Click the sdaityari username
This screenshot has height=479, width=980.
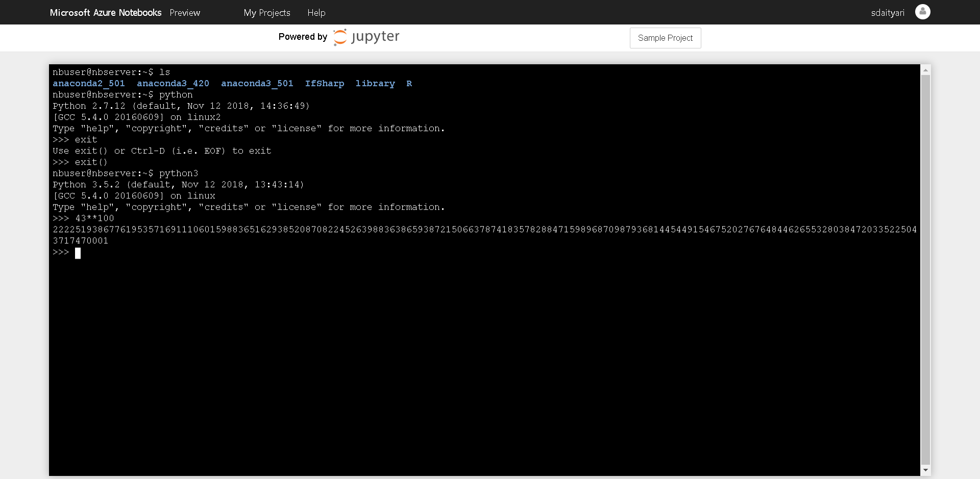887,13
